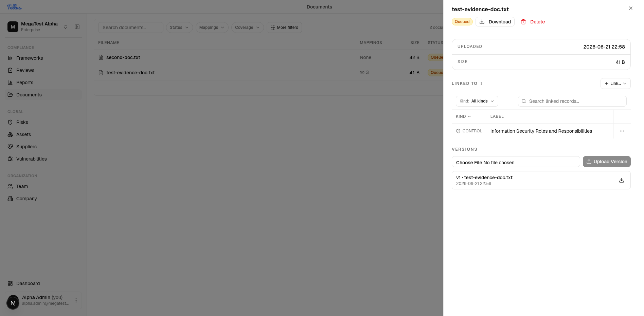Download version v1 with arrow icon

coord(622,180)
